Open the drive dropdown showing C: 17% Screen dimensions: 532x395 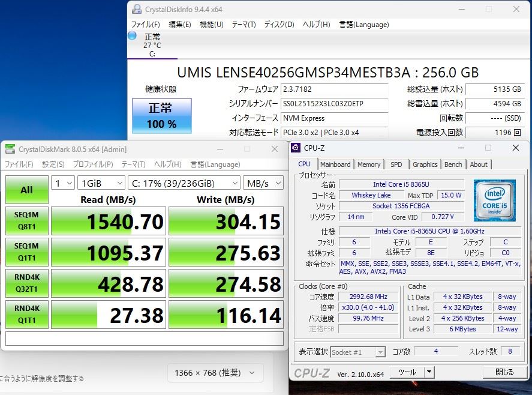(184, 184)
